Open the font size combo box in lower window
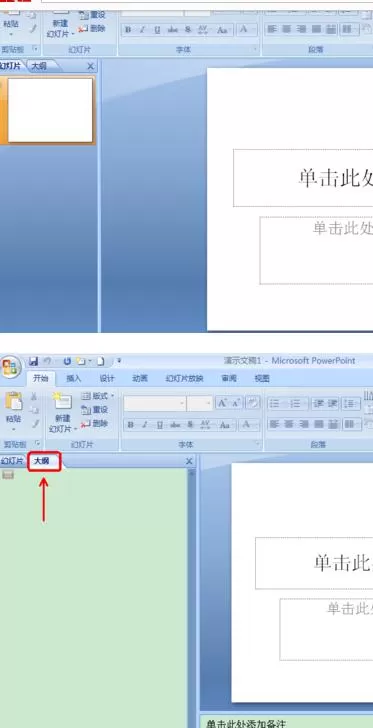The image size is (373, 728). click(x=199, y=403)
